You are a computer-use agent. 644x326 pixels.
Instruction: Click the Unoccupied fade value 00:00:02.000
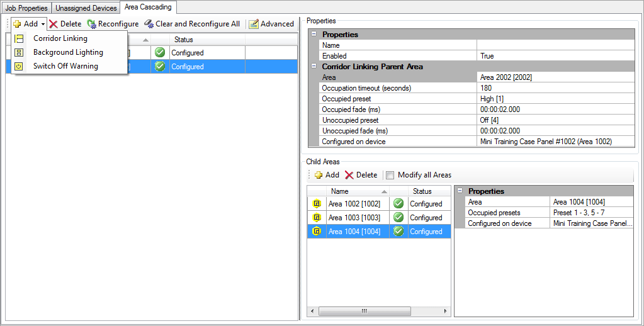(x=556, y=130)
